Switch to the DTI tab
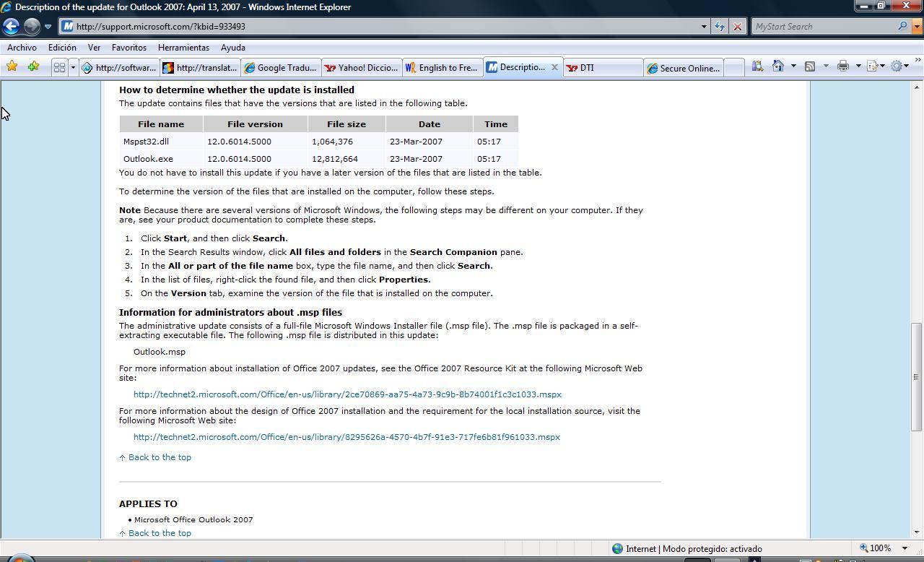The height and width of the screenshot is (562, 924). [x=603, y=67]
